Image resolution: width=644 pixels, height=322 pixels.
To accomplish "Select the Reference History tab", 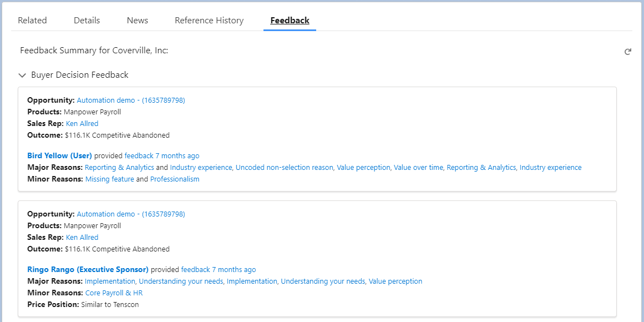I will pos(209,21).
